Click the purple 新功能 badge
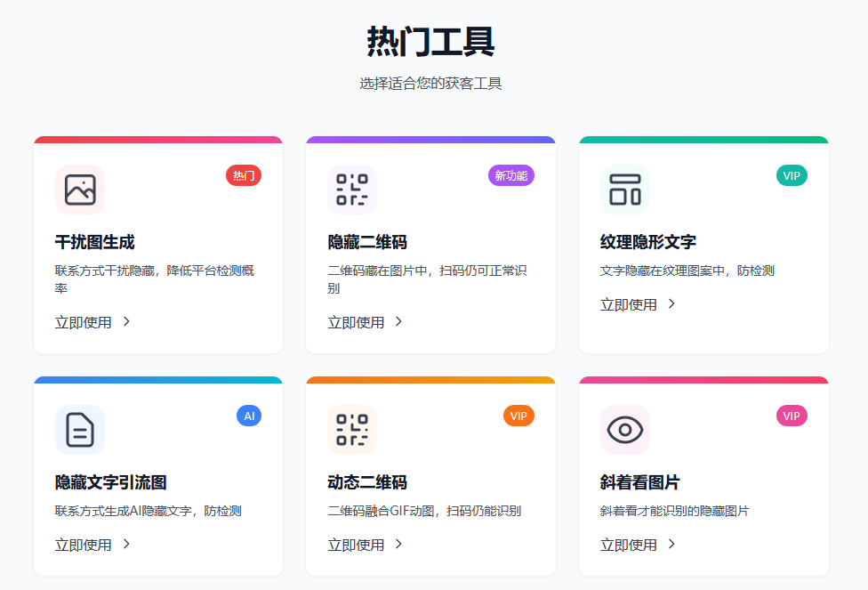The width and height of the screenshot is (868, 590). point(511,175)
